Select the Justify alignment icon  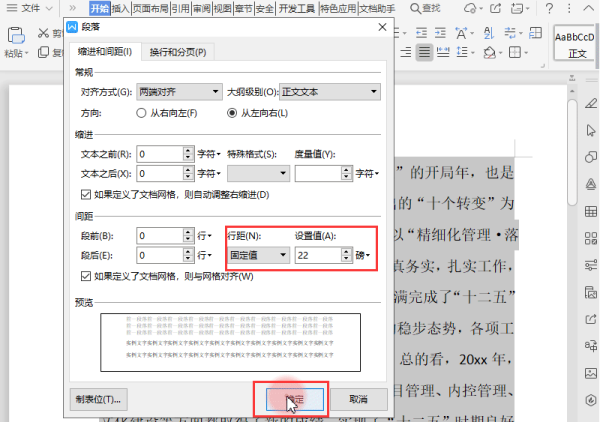point(424,52)
